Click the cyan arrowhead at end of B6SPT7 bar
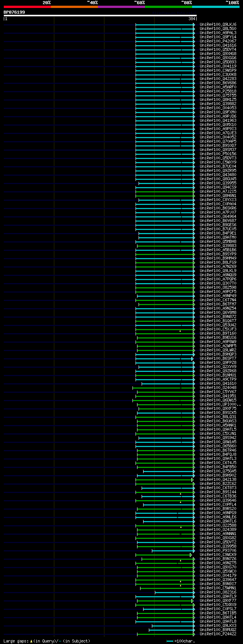The image size is (243, 644). pos(193,358)
